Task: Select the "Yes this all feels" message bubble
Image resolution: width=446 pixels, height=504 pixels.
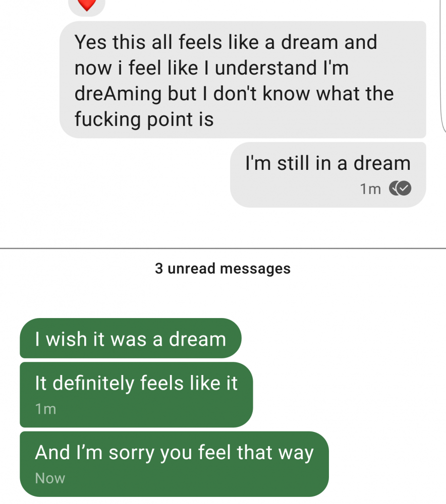Action: [242, 80]
